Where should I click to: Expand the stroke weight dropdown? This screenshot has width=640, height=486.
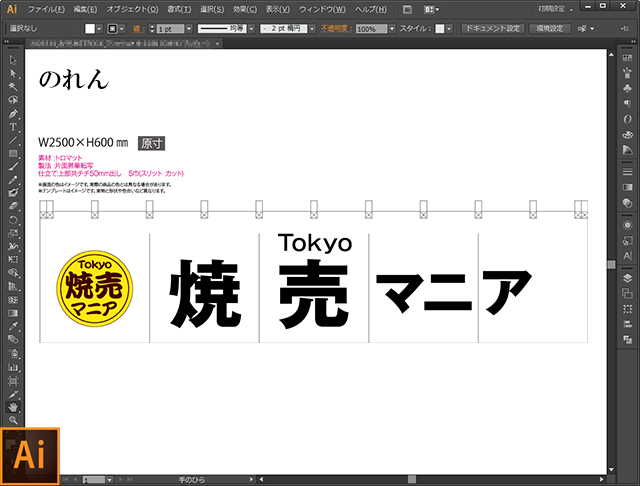click(189, 29)
